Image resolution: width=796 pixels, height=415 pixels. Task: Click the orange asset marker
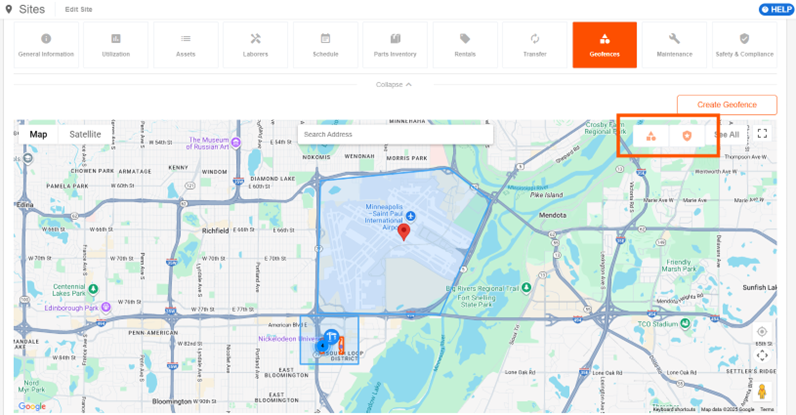341,345
